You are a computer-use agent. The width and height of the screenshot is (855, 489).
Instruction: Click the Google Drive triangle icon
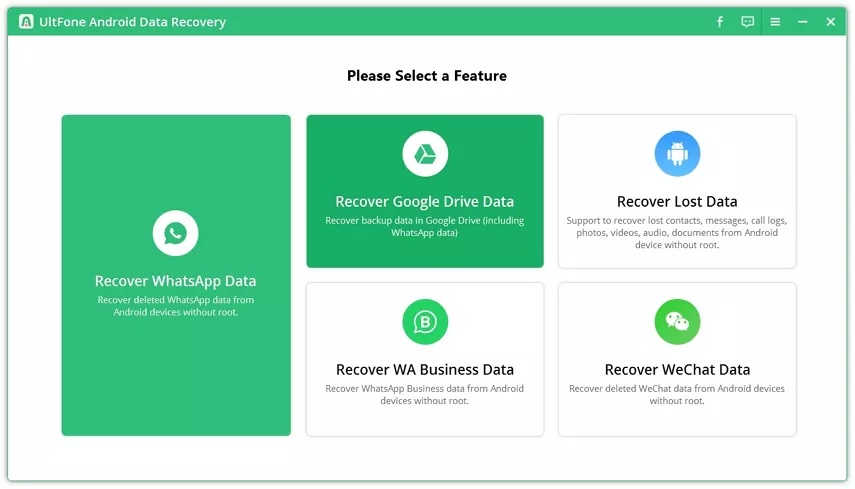(425, 154)
